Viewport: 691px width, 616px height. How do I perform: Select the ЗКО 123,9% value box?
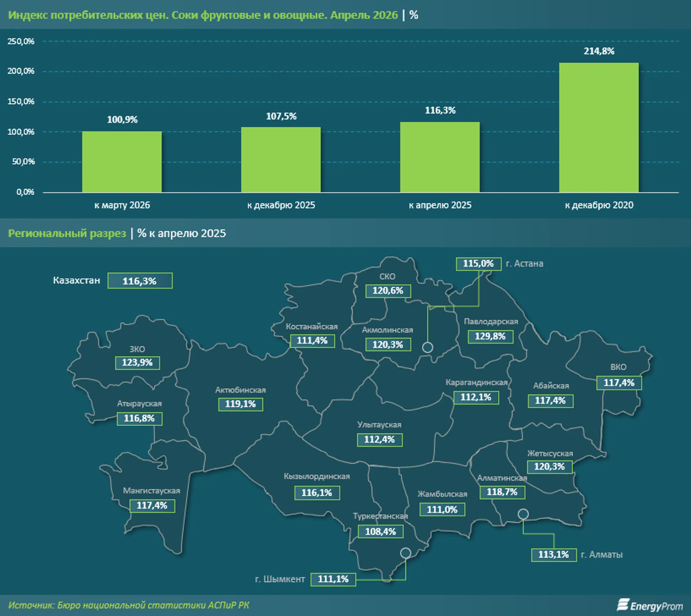click(137, 363)
